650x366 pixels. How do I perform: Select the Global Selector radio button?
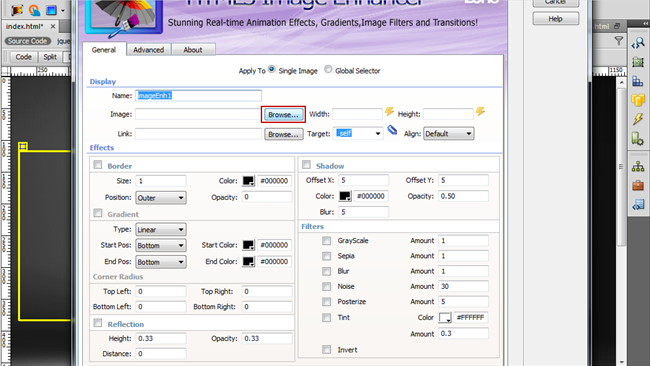coord(328,69)
